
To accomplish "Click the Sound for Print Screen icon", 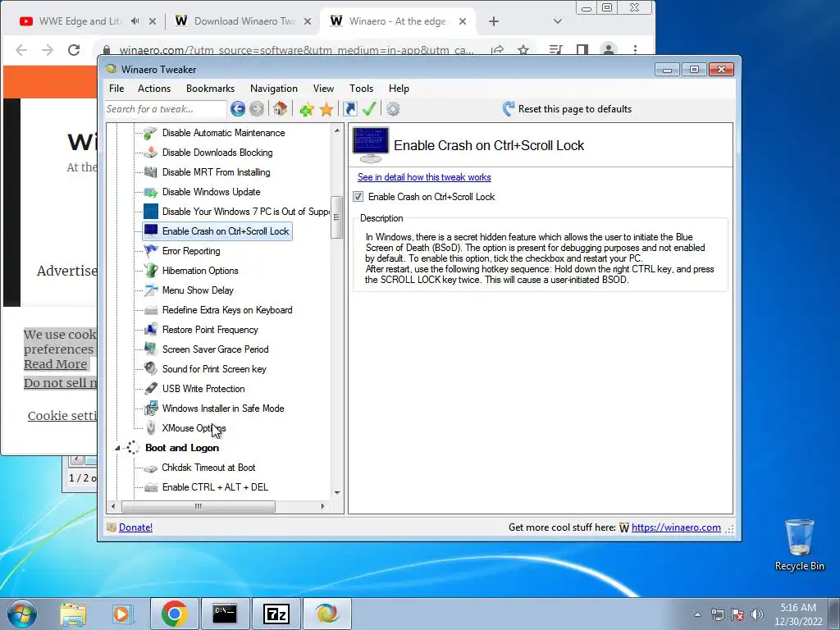I will pyautogui.click(x=151, y=368).
